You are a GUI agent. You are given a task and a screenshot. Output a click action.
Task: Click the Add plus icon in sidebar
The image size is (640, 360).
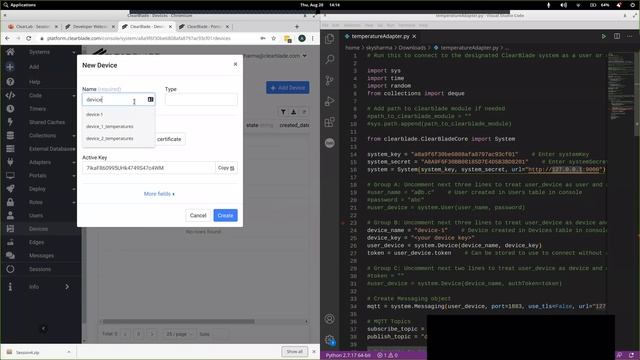(10, 67)
